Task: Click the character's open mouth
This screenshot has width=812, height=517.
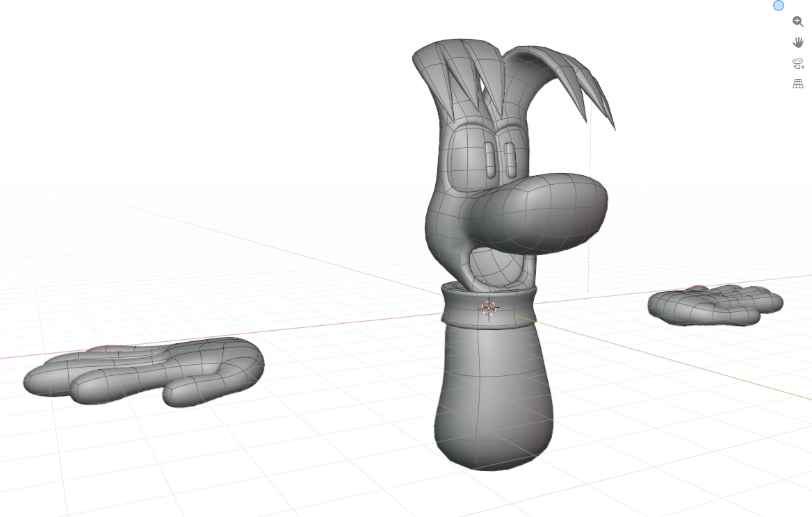Action: (x=495, y=268)
